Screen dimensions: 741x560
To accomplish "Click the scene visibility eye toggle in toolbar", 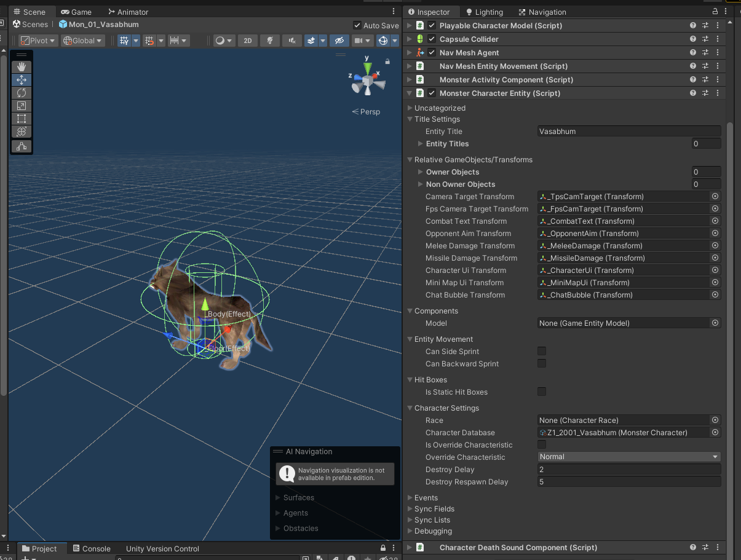I will 339,40.
